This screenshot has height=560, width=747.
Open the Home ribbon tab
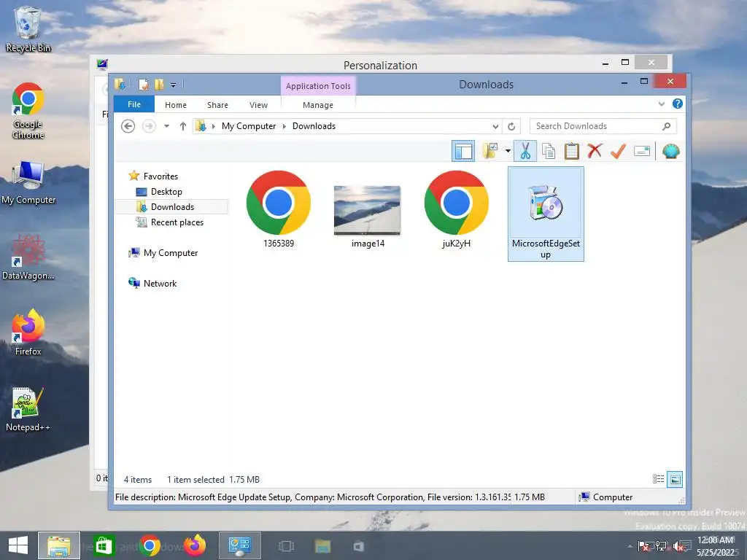(176, 105)
